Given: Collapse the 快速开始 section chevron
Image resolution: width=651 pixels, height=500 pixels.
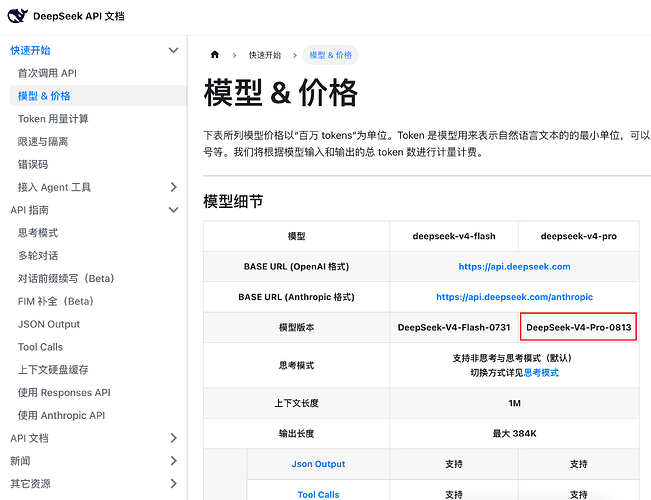Looking at the screenshot, I should tap(174, 50).
